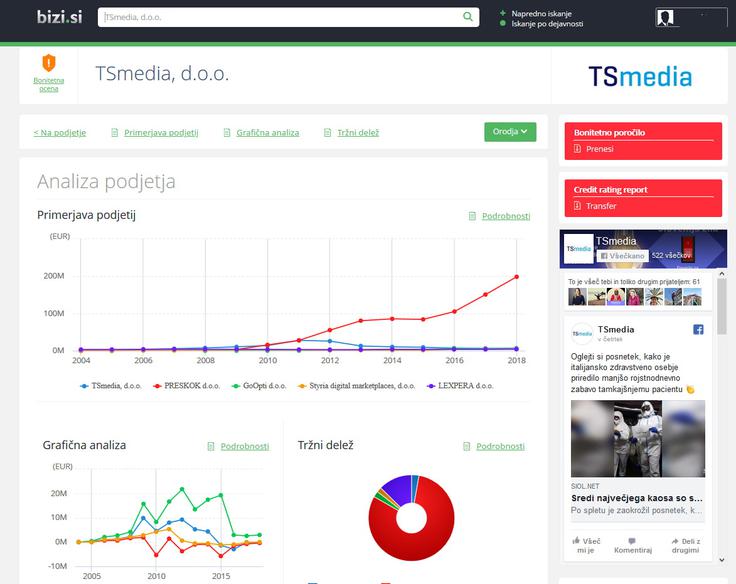Click Facebook widget scroll down arrow
The width and height of the screenshot is (736, 584).
click(x=721, y=560)
